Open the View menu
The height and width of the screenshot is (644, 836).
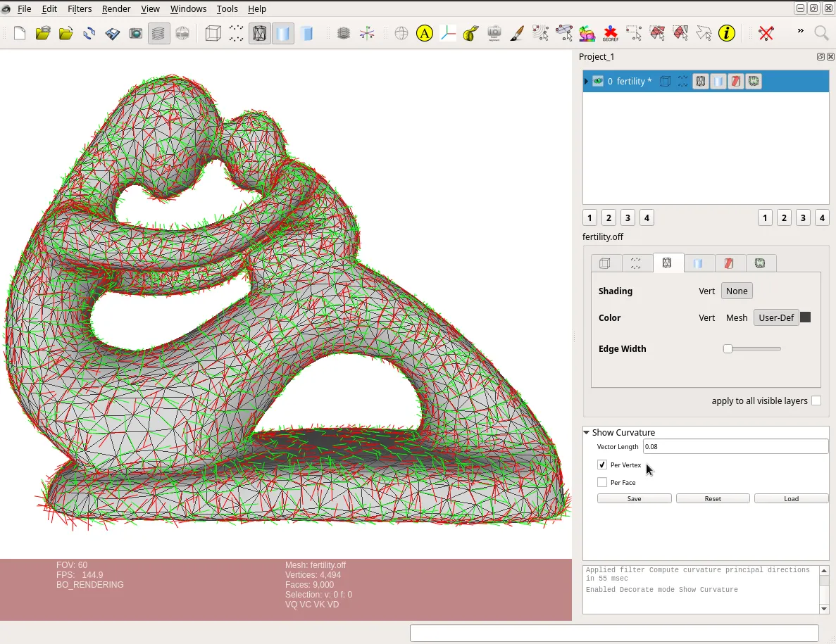[150, 9]
